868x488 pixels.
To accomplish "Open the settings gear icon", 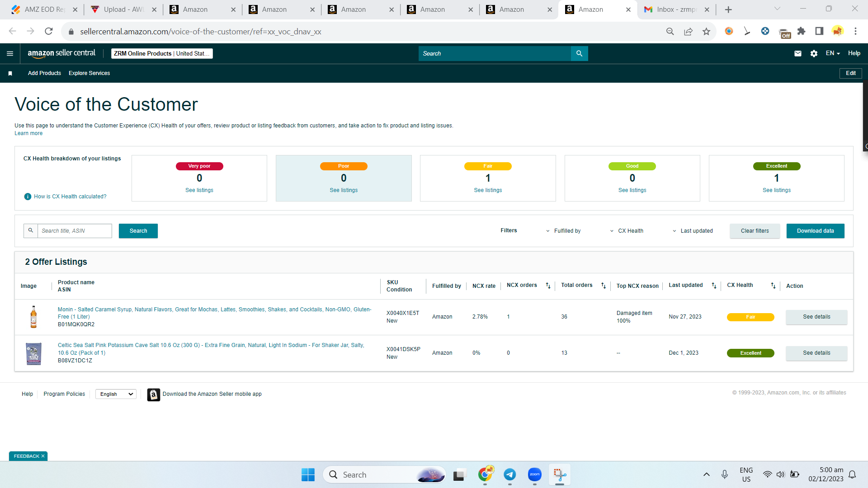I will click(814, 53).
